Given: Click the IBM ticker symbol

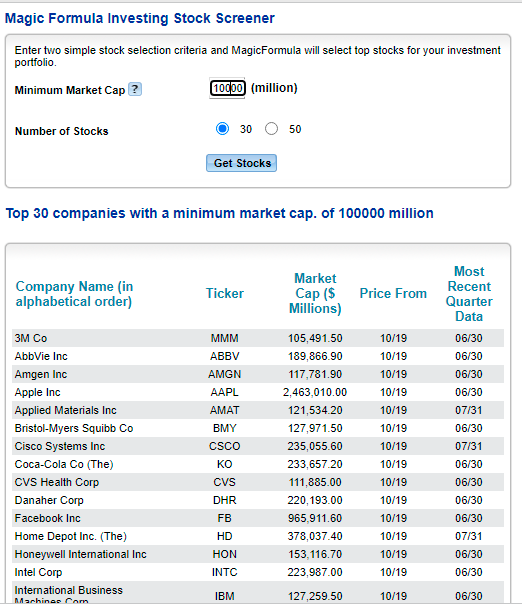Looking at the screenshot, I should click(x=225, y=596).
